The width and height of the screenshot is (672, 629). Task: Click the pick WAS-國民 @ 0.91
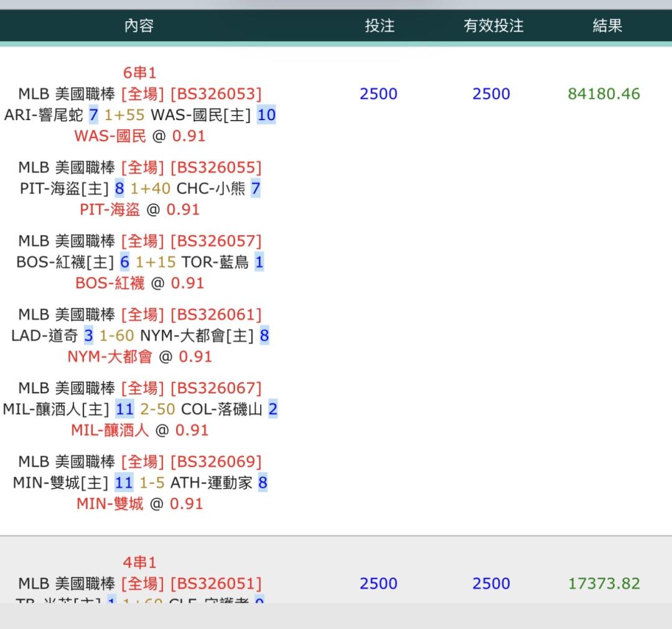pos(140,136)
